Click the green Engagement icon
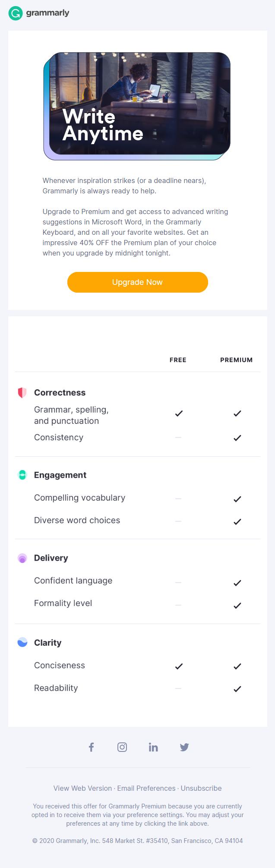The image size is (275, 868). pyautogui.click(x=22, y=475)
